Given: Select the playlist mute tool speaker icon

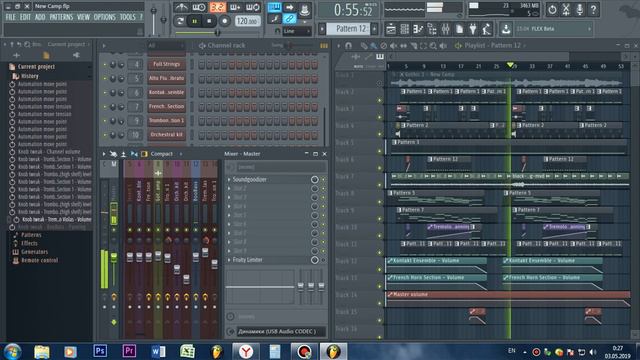Looking at the screenshot, I should pyautogui.click(x=393, y=46).
